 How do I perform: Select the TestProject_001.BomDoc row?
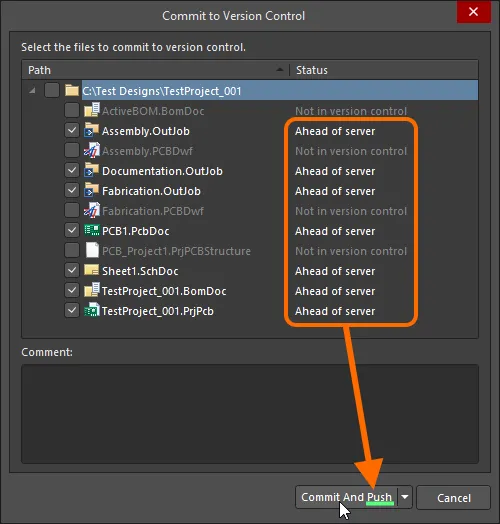coord(250,291)
